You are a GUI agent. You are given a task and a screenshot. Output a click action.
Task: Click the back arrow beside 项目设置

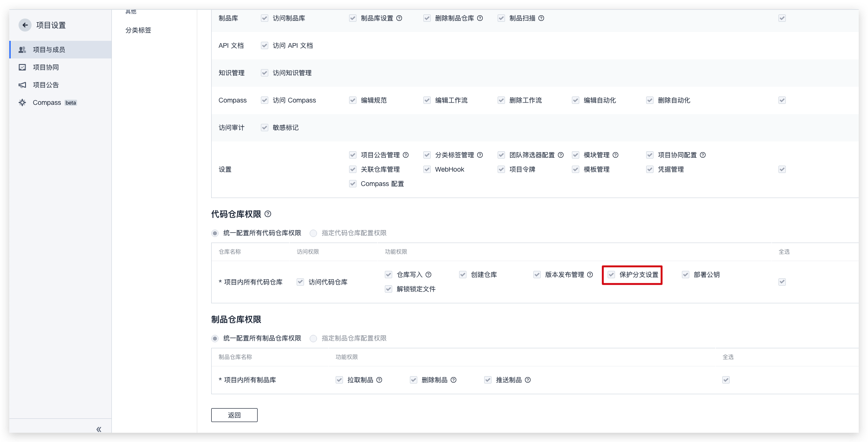pyautogui.click(x=25, y=25)
